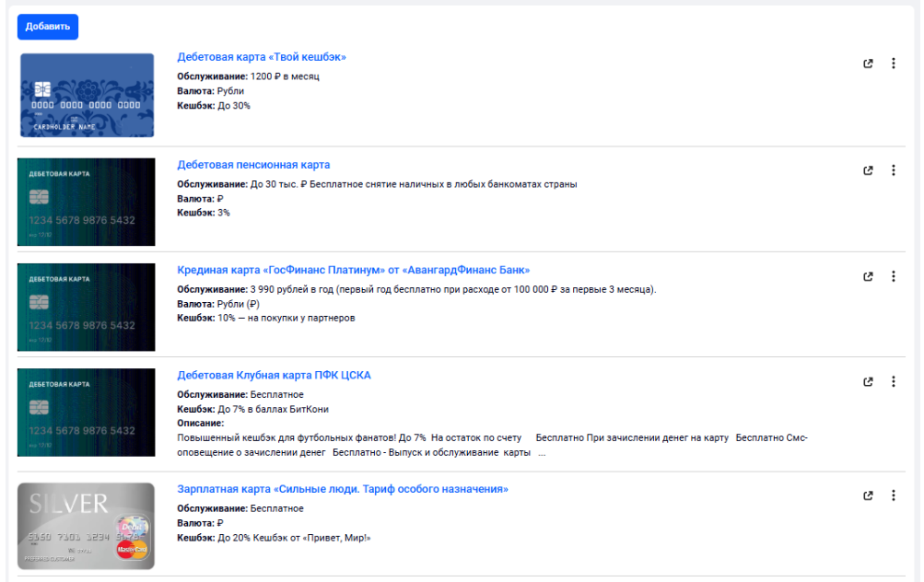Screen dimensions: 924x582
Task: Open external link for «Сильные люди» salary card
Action: 868,495
